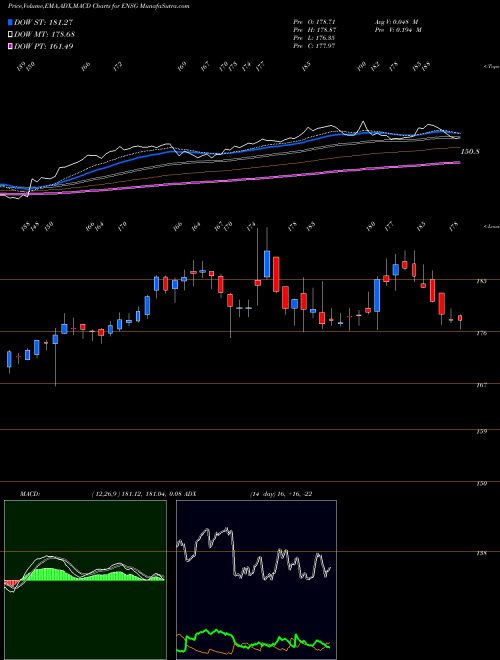Select the 'DOW MT: 178.68' legend text
This screenshot has height=660, width=500.
pyautogui.click(x=45, y=35)
